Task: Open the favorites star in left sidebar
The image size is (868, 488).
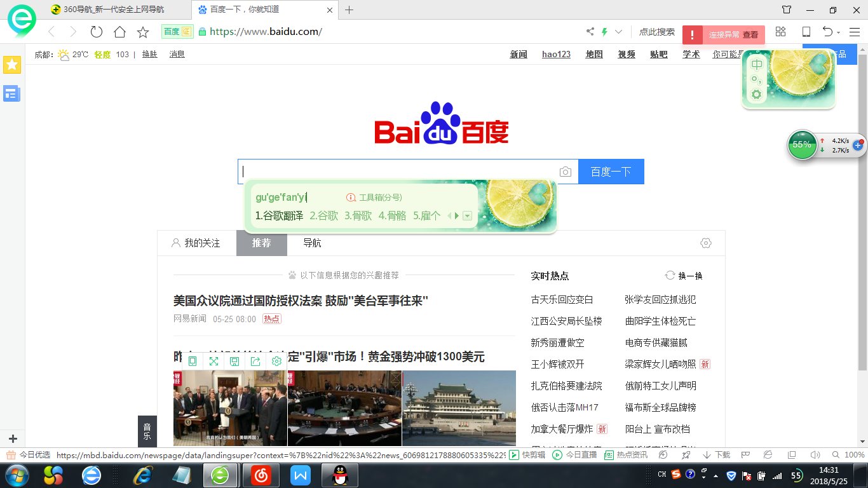Action: pos(12,64)
